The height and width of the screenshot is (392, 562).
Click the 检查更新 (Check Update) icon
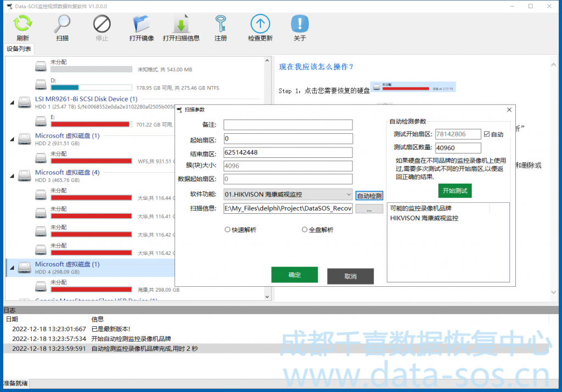pyautogui.click(x=260, y=25)
